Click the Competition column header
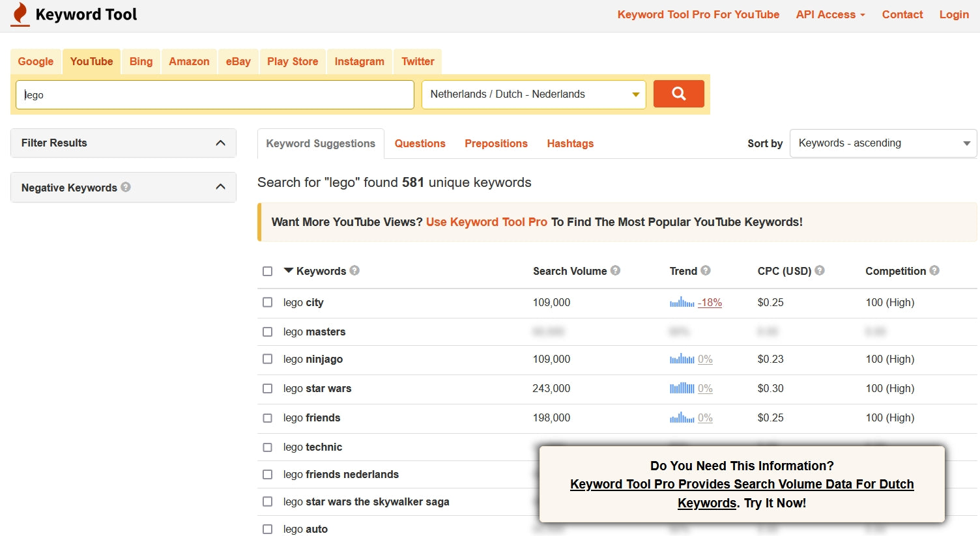The image size is (980, 536). point(895,271)
